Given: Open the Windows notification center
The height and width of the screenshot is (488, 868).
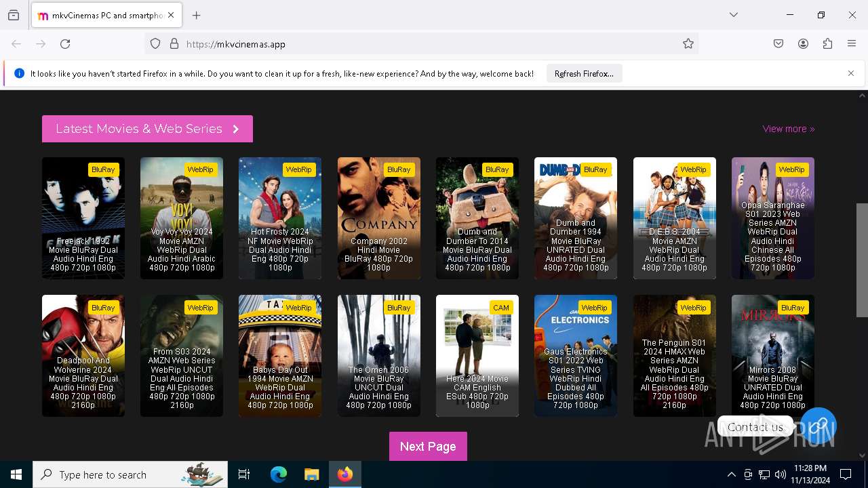Looking at the screenshot, I should coord(846,474).
